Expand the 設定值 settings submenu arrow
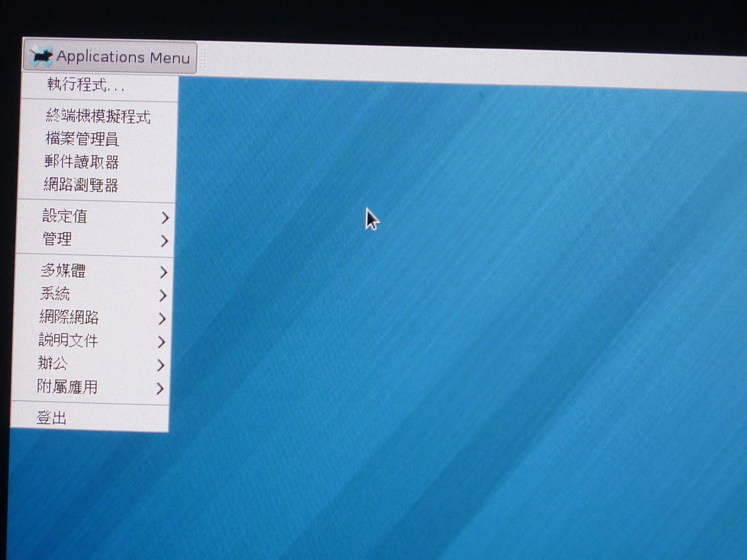Image resolution: width=747 pixels, height=560 pixels. click(165, 218)
